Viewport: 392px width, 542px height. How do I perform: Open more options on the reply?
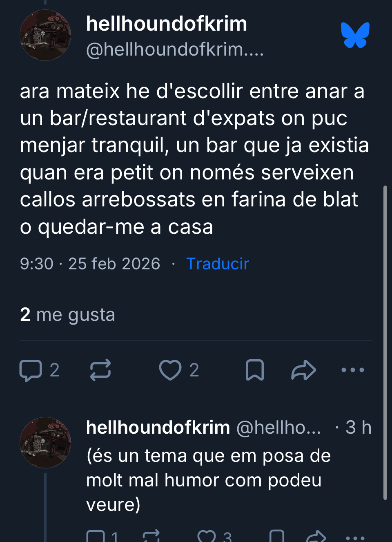pos(355,538)
